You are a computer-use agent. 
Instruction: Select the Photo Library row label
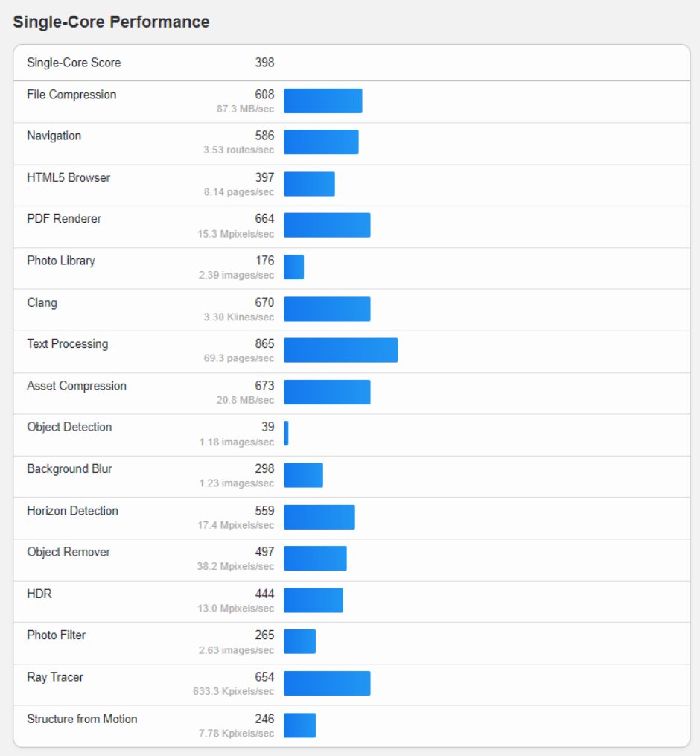coord(61,261)
